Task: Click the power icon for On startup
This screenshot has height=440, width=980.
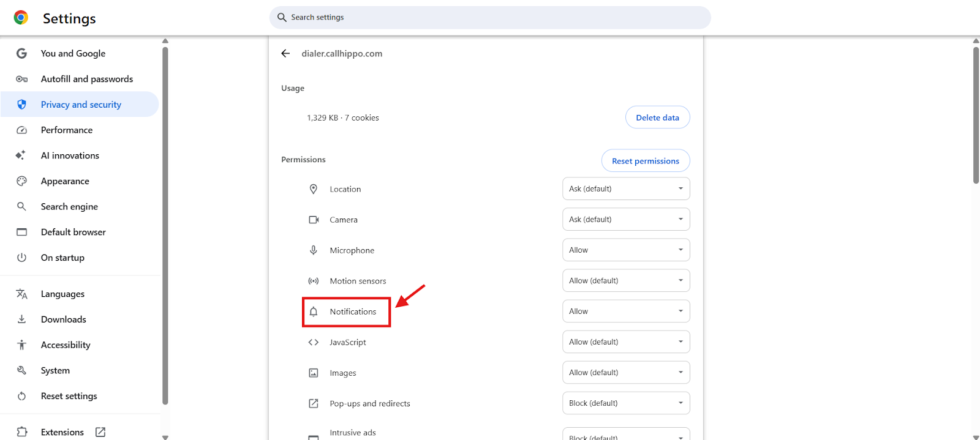Action: tap(21, 258)
